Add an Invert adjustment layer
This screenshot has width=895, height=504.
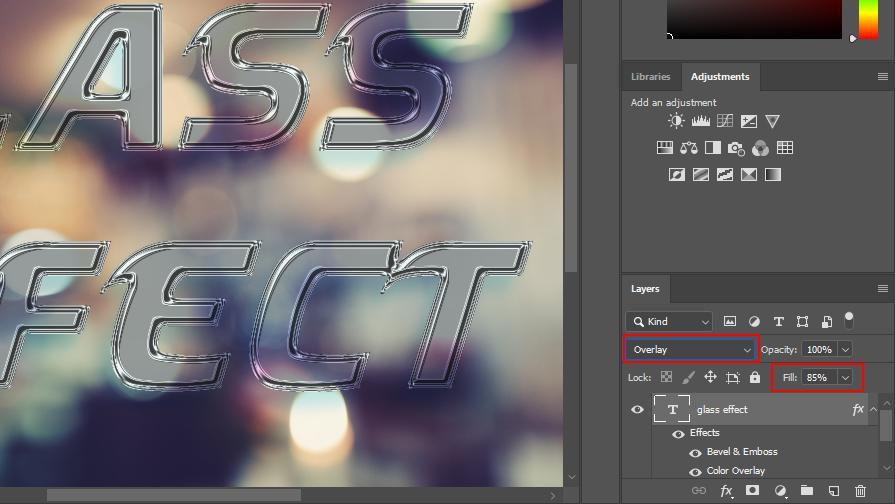pyautogui.click(x=676, y=175)
